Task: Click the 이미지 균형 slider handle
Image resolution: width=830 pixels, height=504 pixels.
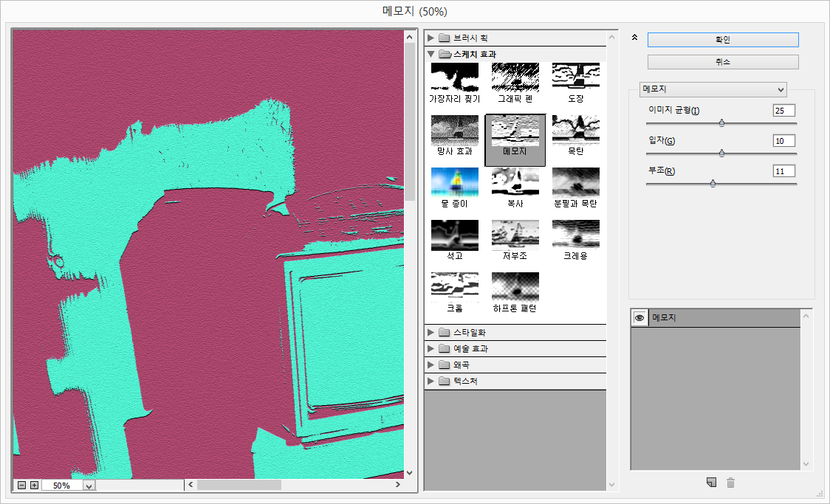Action: click(721, 123)
